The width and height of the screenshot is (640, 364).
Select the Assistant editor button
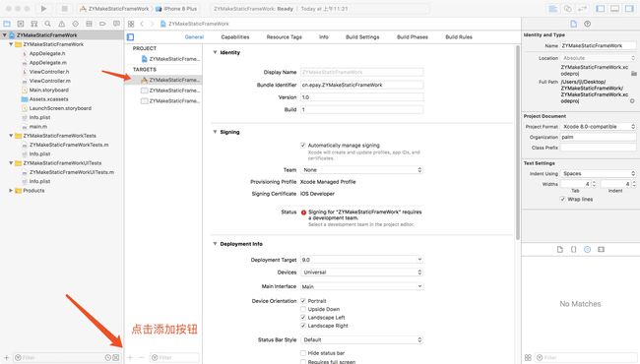(x=568, y=9)
